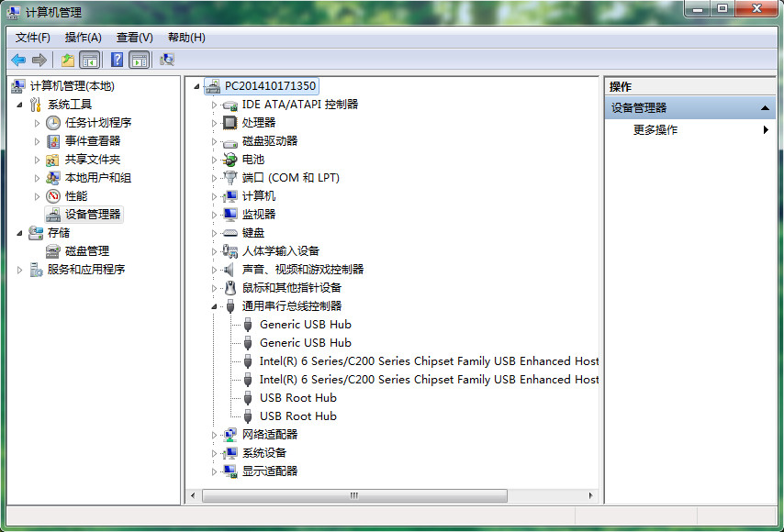Click the 键盘 keyboard icon
The image size is (784, 532).
[230, 233]
